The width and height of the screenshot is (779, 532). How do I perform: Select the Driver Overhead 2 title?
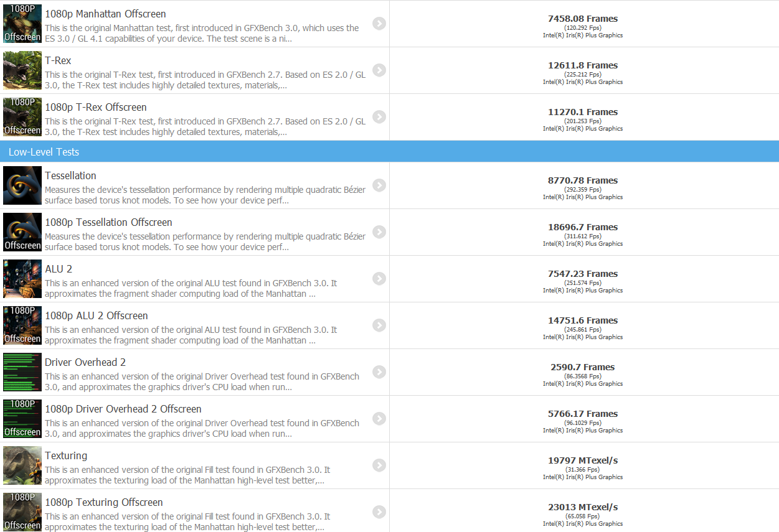click(85, 362)
